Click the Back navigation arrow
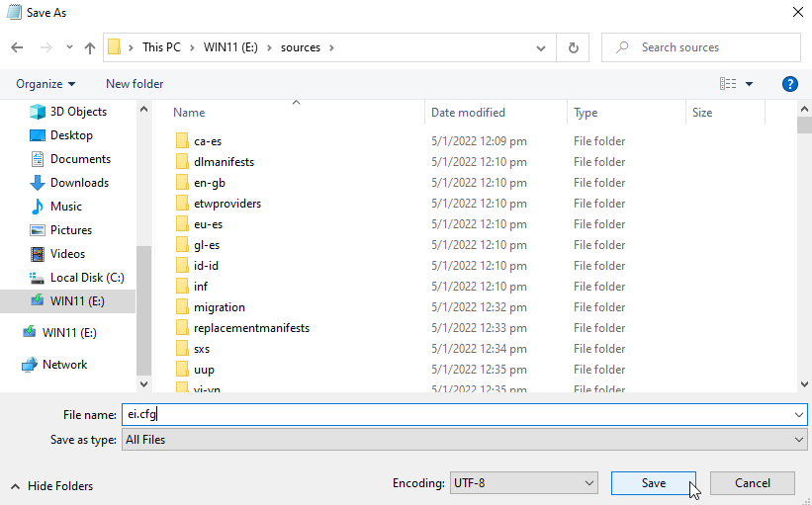Viewport: 812px width, 505px height. pyautogui.click(x=17, y=47)
